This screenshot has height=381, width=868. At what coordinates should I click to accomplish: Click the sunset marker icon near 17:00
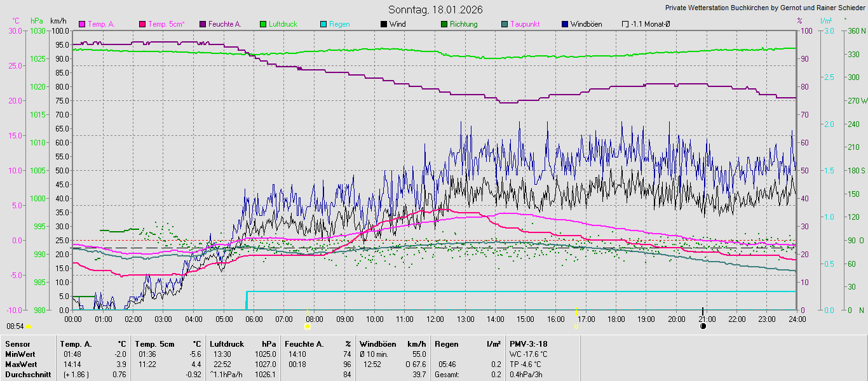(576, 326)
